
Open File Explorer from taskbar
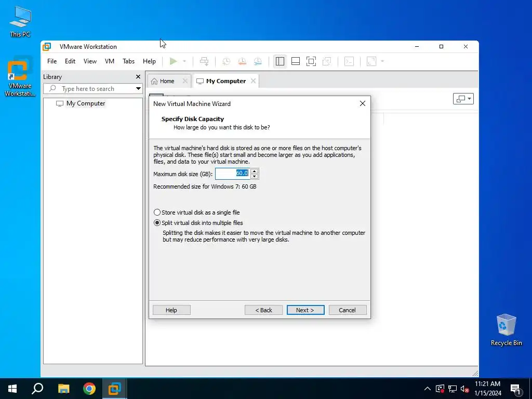click(63, 389)
